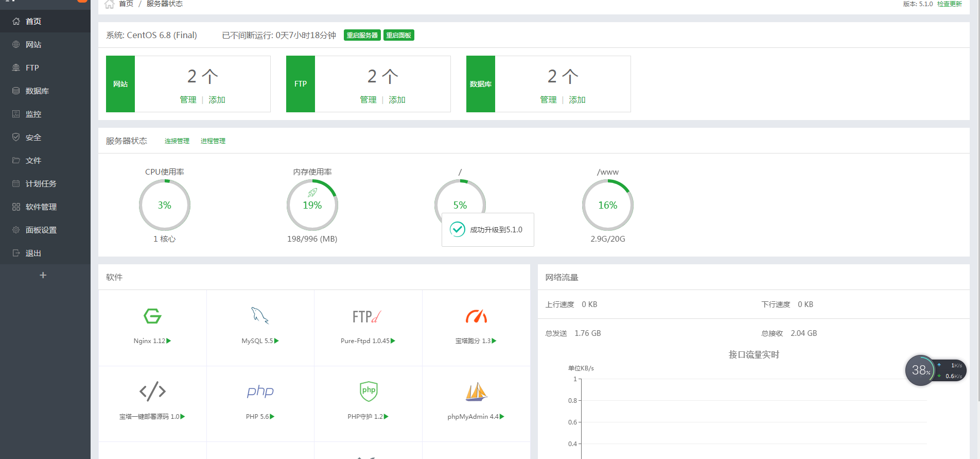Viewport: 980px width, 459px height.
Task: Click the 重启面板 button
Action: [x=399, y=35]
